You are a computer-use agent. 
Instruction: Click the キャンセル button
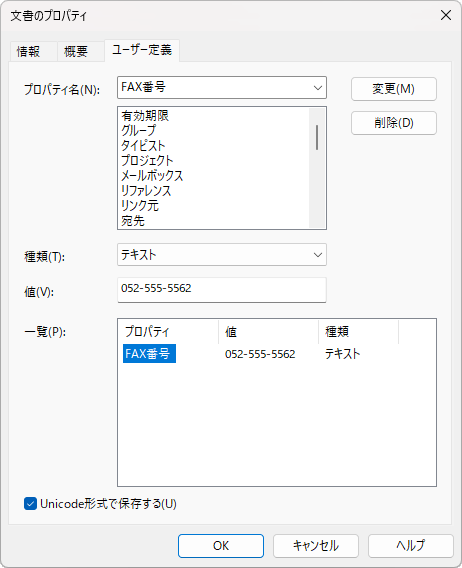pos(316,546)
